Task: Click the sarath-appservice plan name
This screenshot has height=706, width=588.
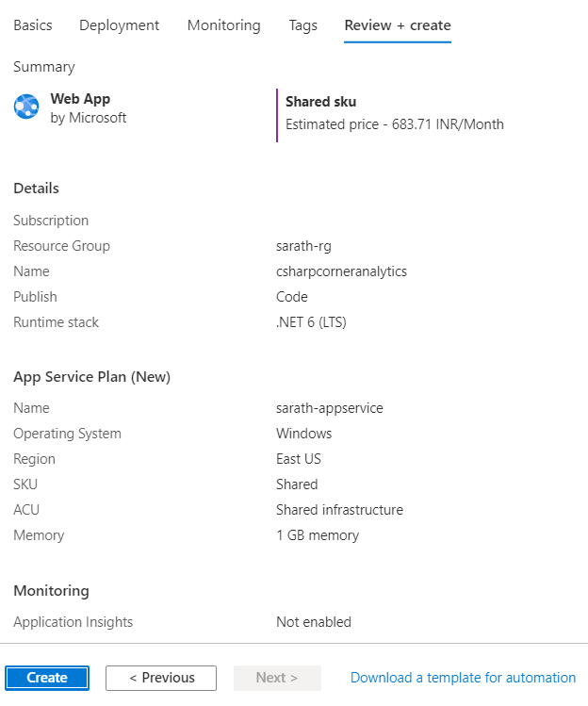Action: click(x=329, y=408)
